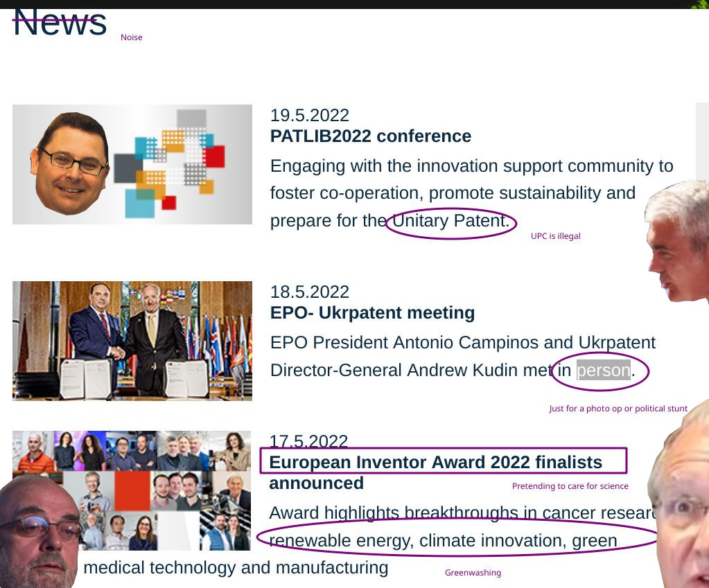The image size is (709, 588).
Task: Click the word 'announced' in award headline
Action: [x=316, y=483]
